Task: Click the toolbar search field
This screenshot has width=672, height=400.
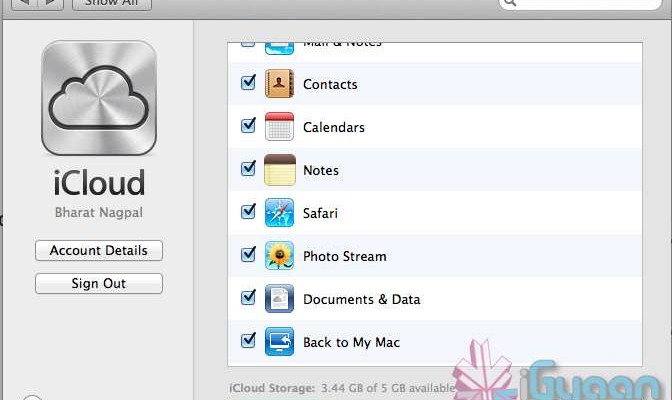Action: [x=580, y=4]
